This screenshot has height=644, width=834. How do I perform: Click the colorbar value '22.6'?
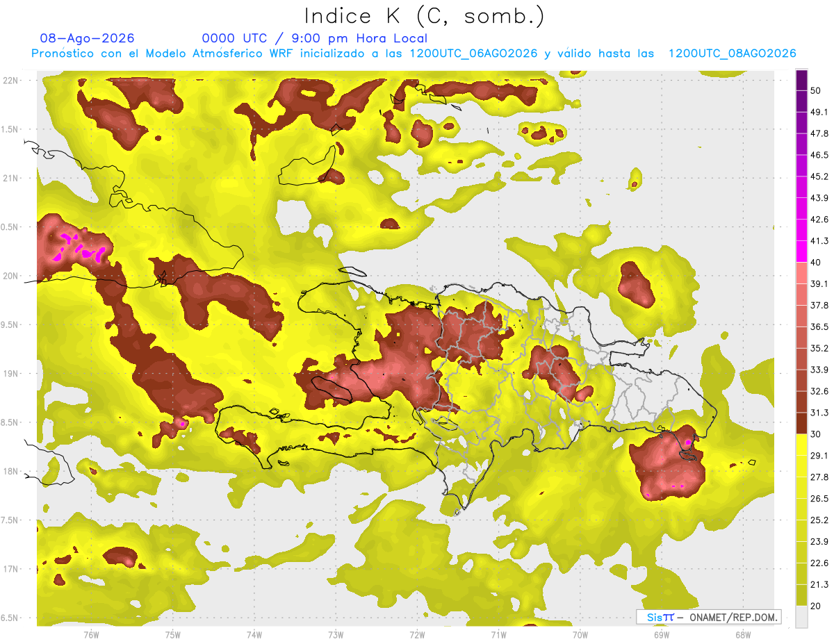coord(820,563)
